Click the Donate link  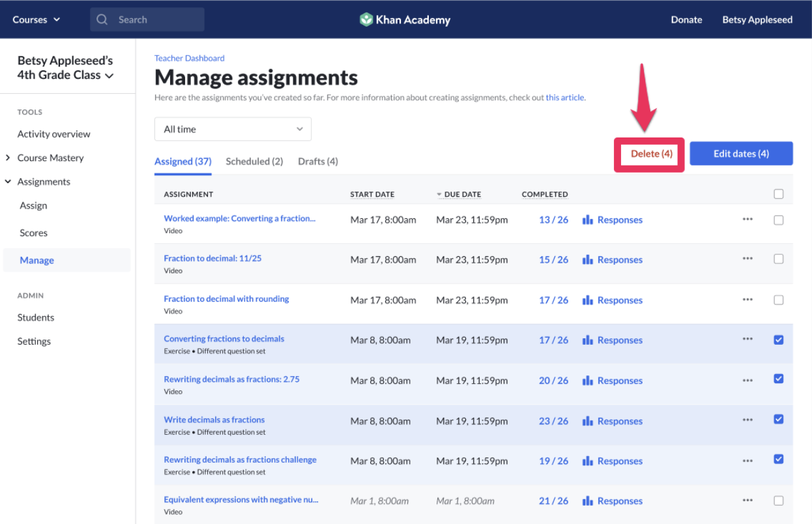(686, 20)
